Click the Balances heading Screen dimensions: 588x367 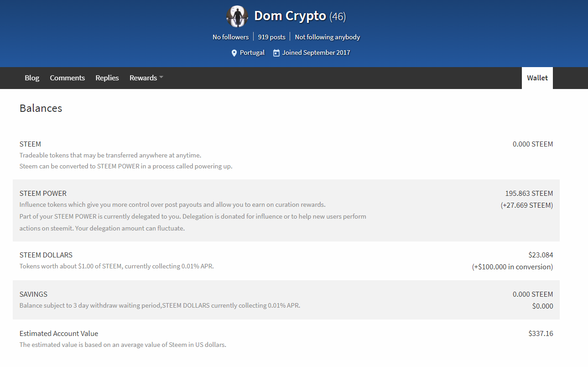41,108
